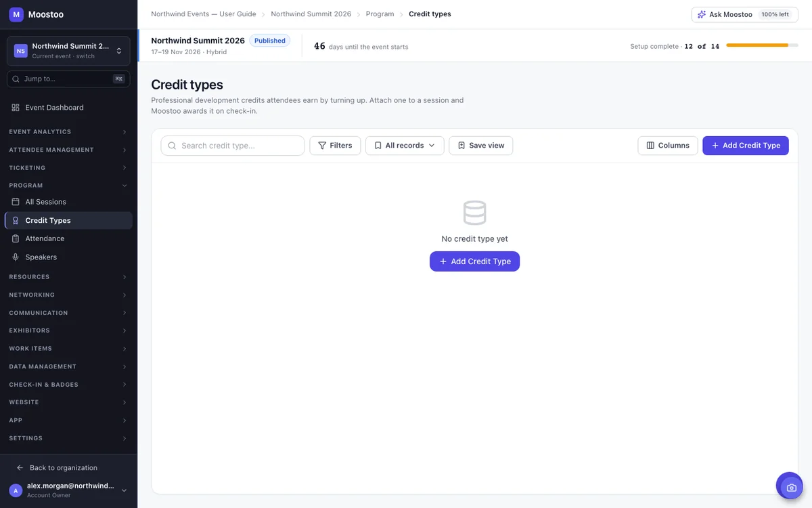Open the account menu chevron
Image resolution: width=812 pixels, height=508 pixels.
coord(124,490)
